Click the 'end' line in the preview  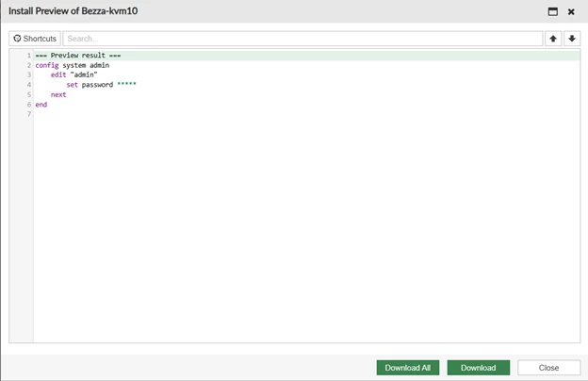pyautogui.click(x=41, y=105)
